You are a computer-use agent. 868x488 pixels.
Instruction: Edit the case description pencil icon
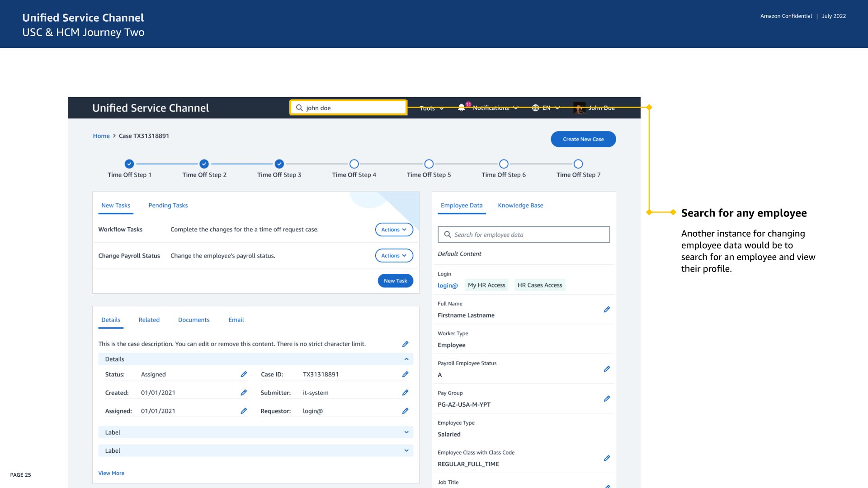(405, 344)
